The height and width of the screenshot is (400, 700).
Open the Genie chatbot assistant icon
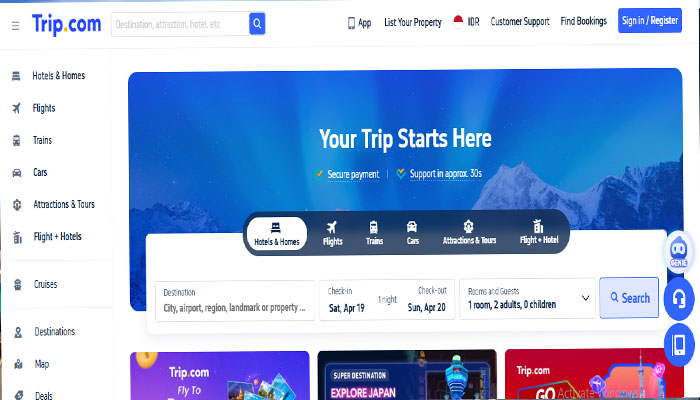coord(679,251)
